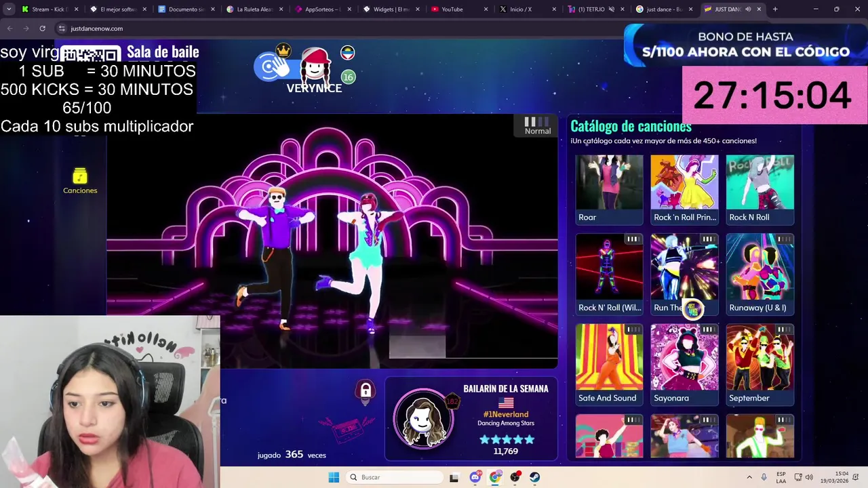Open the ESP LAA language switcher
The height and width of the screenshot is (488, 868).
(x=781, y=477)
